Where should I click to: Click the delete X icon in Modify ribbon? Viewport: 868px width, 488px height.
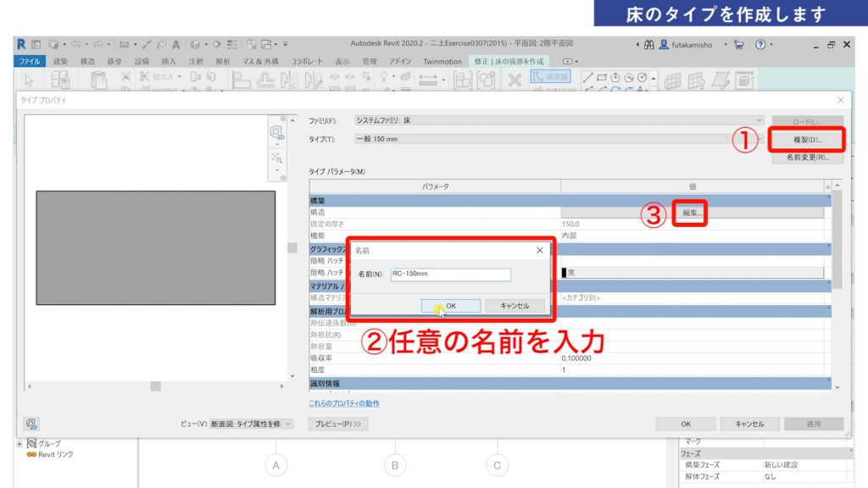click(515, 78)
